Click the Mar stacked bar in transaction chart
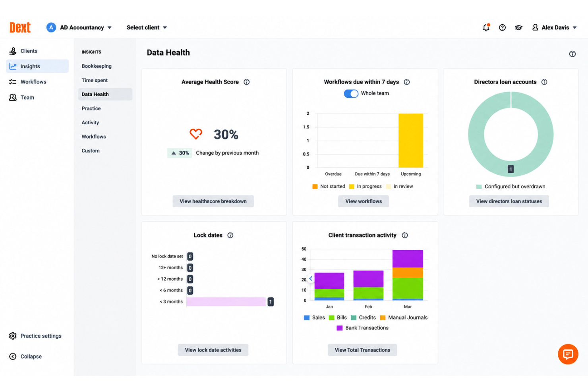 pos(408,275)
